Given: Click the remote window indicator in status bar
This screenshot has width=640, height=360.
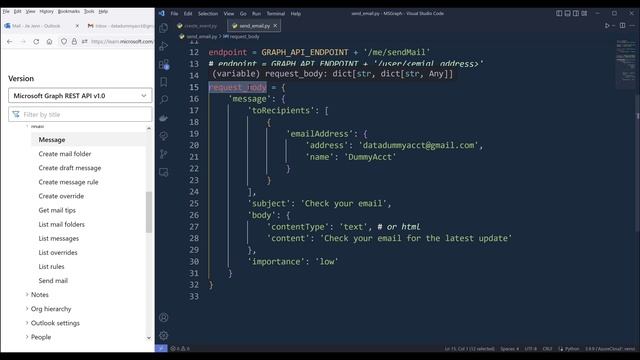Looking at the screenshot, I should 161,348.
